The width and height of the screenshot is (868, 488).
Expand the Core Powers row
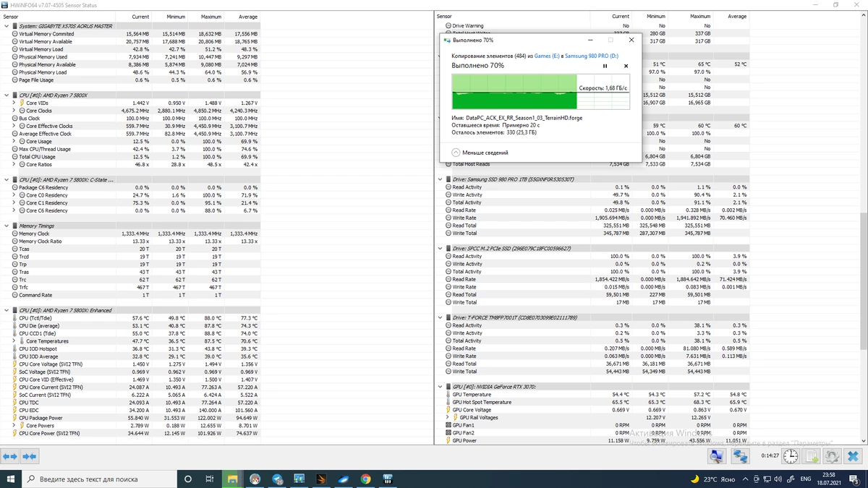(14, 426)
